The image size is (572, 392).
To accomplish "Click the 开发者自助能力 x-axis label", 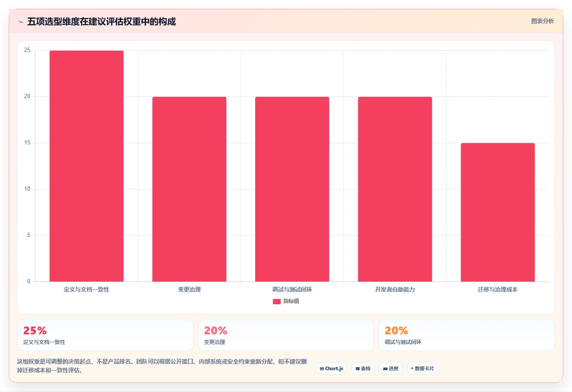I will 395,289.
